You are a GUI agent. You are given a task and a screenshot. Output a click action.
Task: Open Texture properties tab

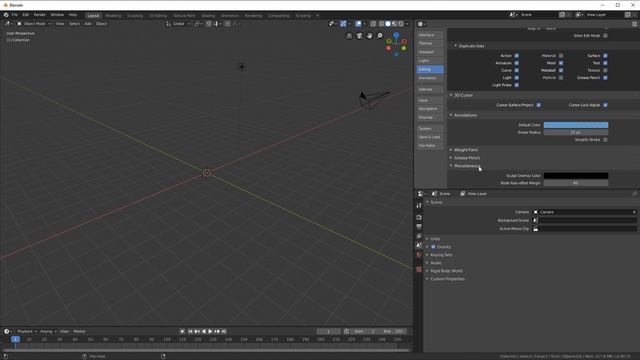419,269
